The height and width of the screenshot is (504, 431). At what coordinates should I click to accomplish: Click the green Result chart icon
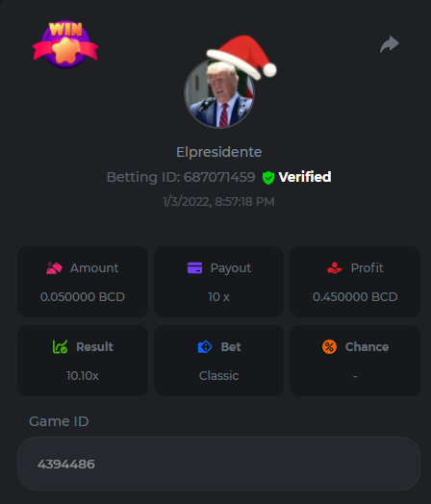click(x=60, y=347)
